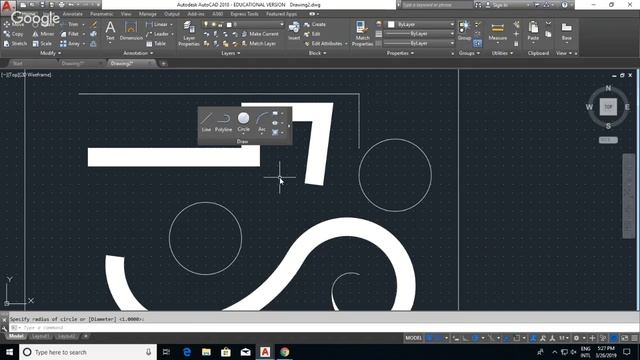
Task: Select the Scale modify tool
Action: coord(42,43)
